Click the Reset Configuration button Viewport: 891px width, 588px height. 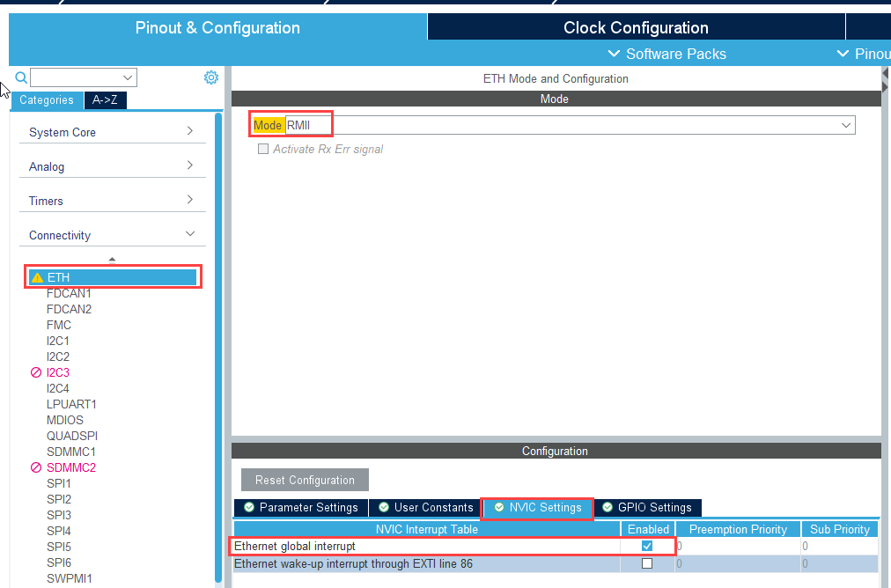pos(305,480)
